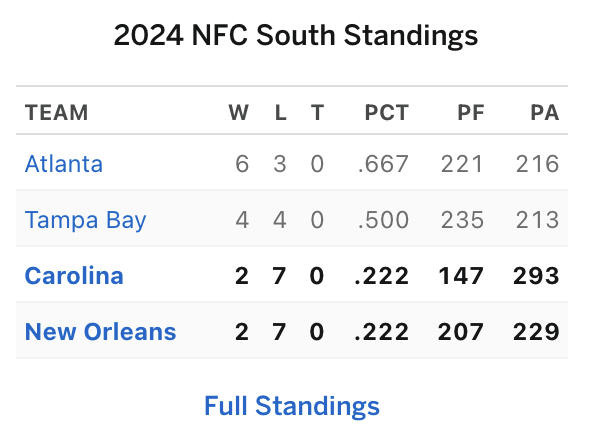Screen dimensions: 589x442
Task: Click Carolina's 293 points against value
Action: (x=536, y=276)
